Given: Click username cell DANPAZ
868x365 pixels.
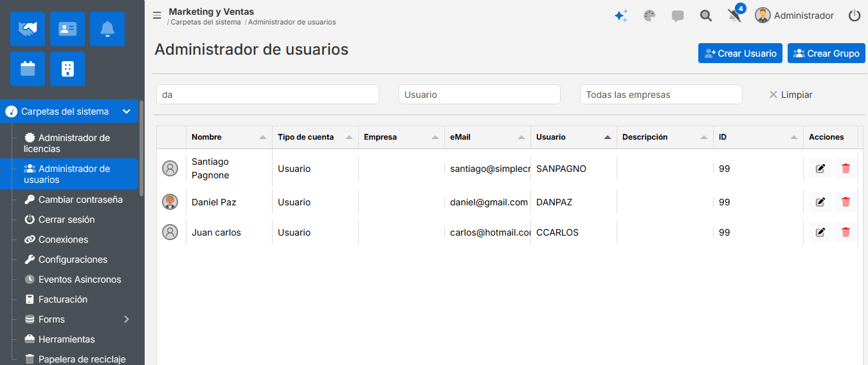Looking at the screenshot, I should pyautogui.click(x=554, y=202).
